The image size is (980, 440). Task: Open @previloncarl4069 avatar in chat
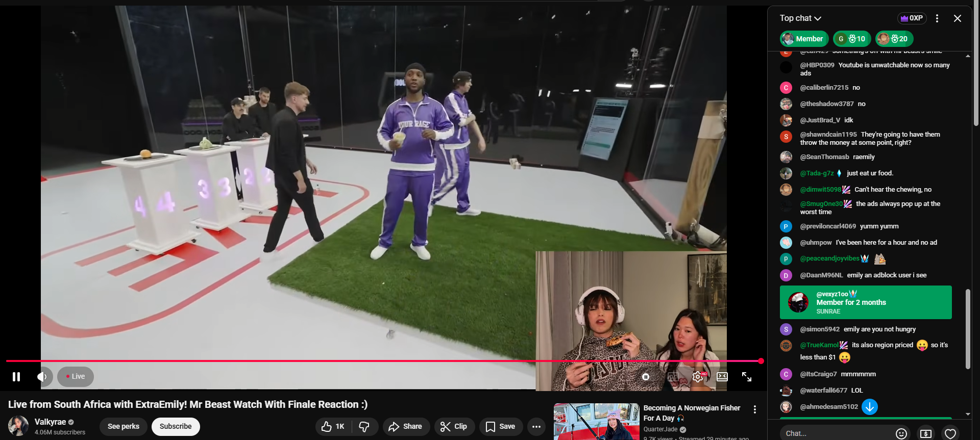(786, 226)
